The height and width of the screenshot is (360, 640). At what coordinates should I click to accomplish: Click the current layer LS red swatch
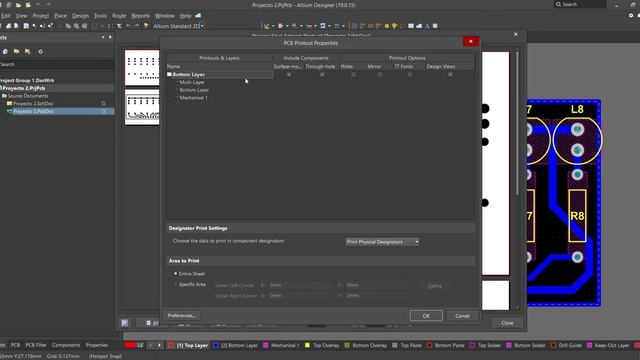click(130, 345)
